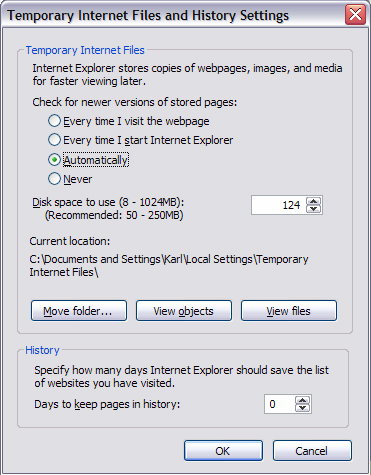Open View objects
371x475 pixels.
(x=184, y=311)
